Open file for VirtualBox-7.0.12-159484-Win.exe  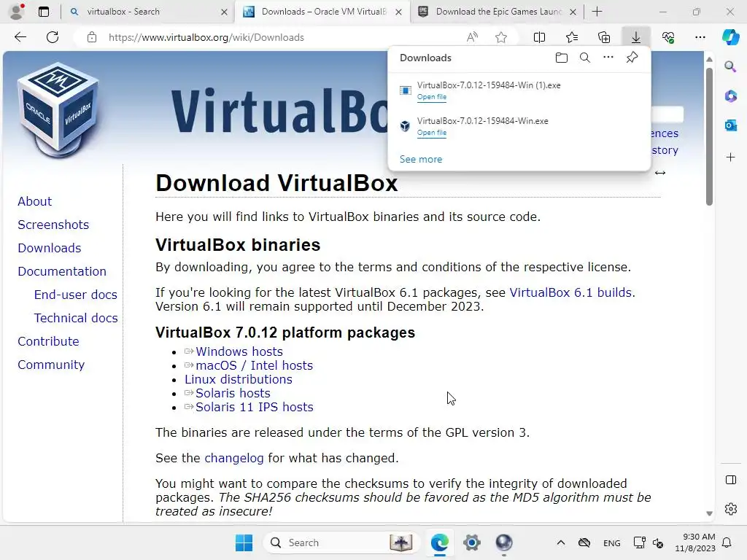coord(432,133)
